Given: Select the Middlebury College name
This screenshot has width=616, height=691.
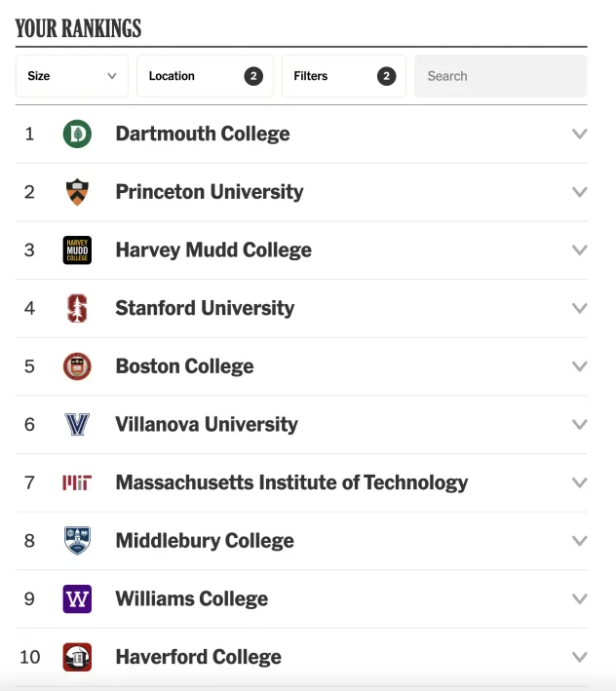Looking at the screenshot, I should click(205, 541).
